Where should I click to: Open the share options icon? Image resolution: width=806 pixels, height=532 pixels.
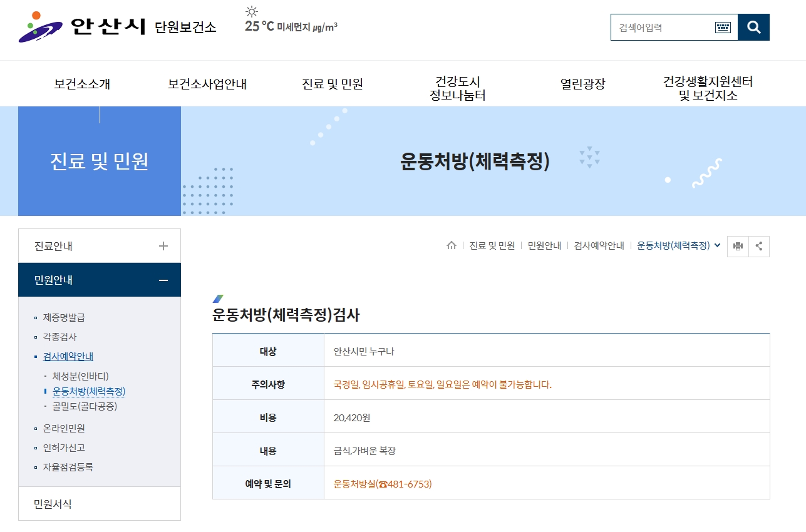click(x=760, y=246)
